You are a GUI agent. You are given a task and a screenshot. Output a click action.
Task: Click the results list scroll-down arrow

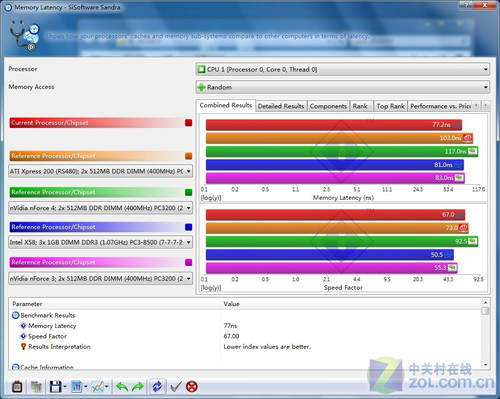click(x=485, y=365)
